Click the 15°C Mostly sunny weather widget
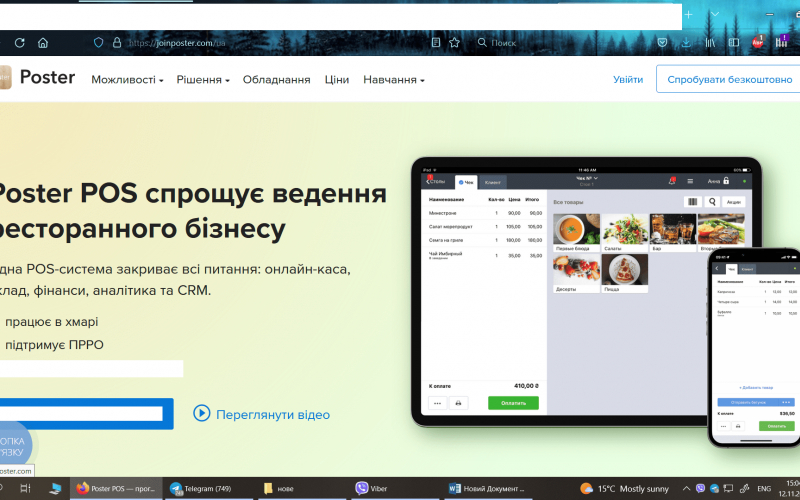800x500 pixels. [624, 489]
